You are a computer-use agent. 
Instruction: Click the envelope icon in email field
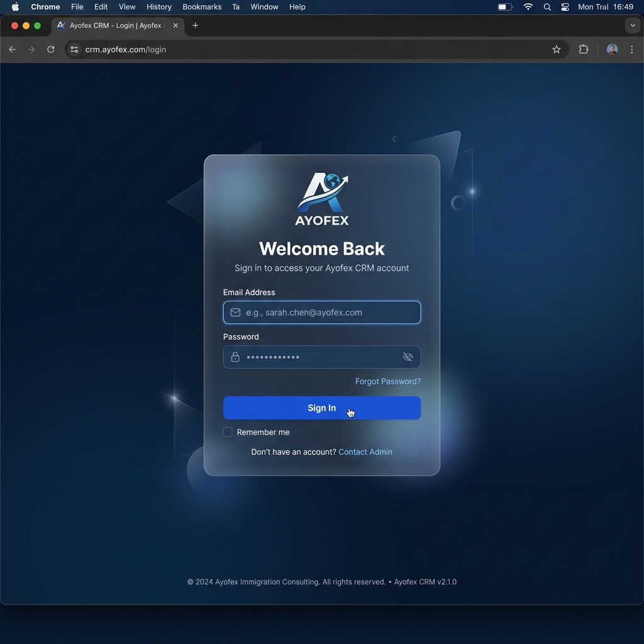point(235,313)
